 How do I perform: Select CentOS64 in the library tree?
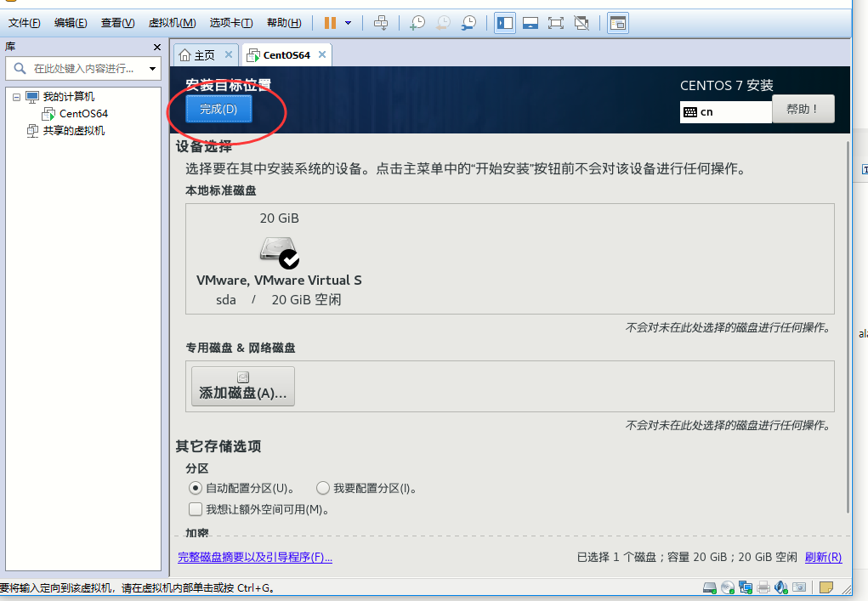83,113
